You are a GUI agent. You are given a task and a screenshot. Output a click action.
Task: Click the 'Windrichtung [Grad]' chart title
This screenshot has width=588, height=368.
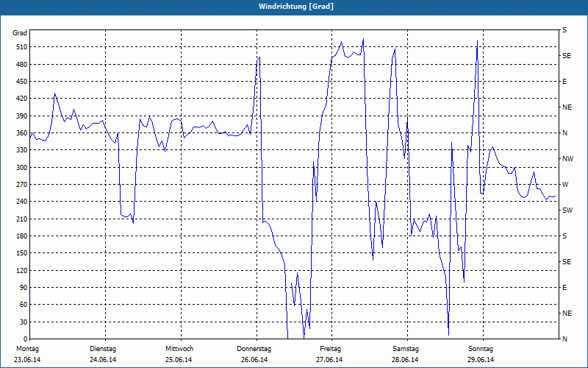coord(296,7)
